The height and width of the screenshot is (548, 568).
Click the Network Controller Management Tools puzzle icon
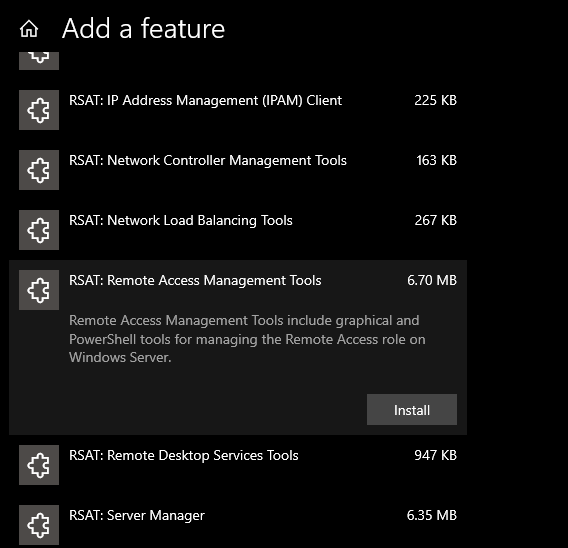click(x=39, y=170)
